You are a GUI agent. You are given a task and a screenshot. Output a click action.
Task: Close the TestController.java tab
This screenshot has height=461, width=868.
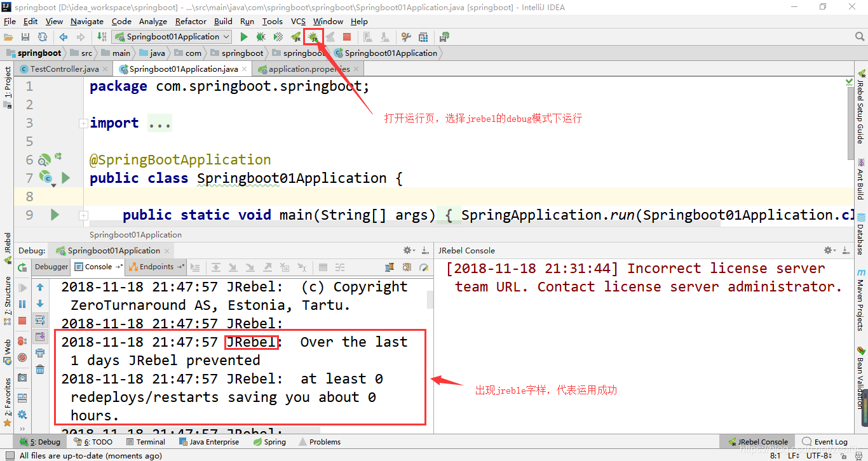(105, 69)
